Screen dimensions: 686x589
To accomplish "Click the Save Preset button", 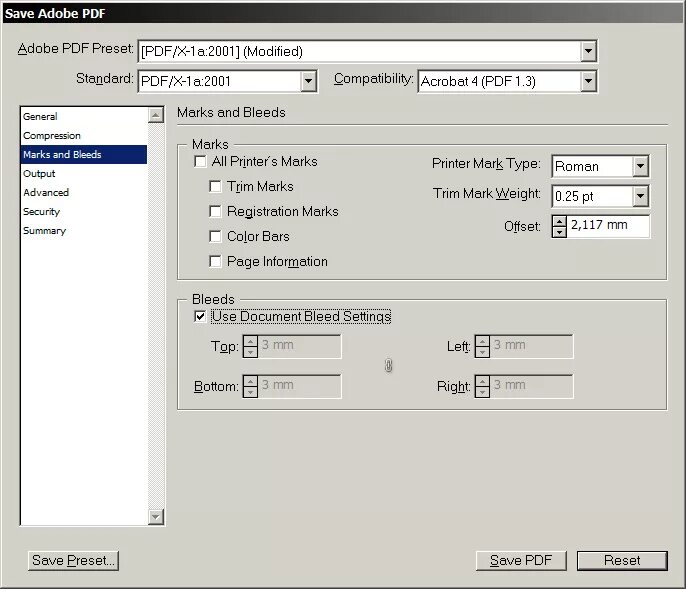I will click(74, 561).
